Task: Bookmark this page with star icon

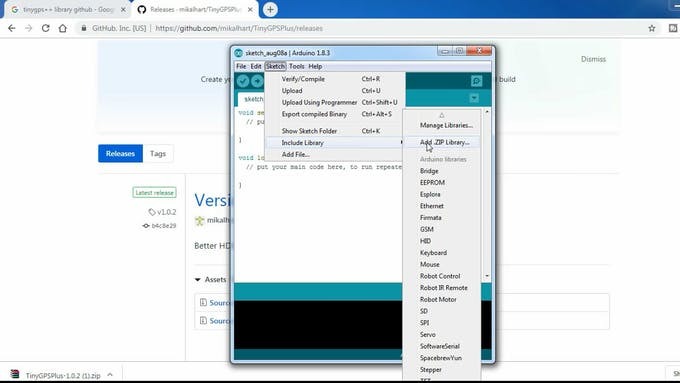Action: (x=651, y=28)
